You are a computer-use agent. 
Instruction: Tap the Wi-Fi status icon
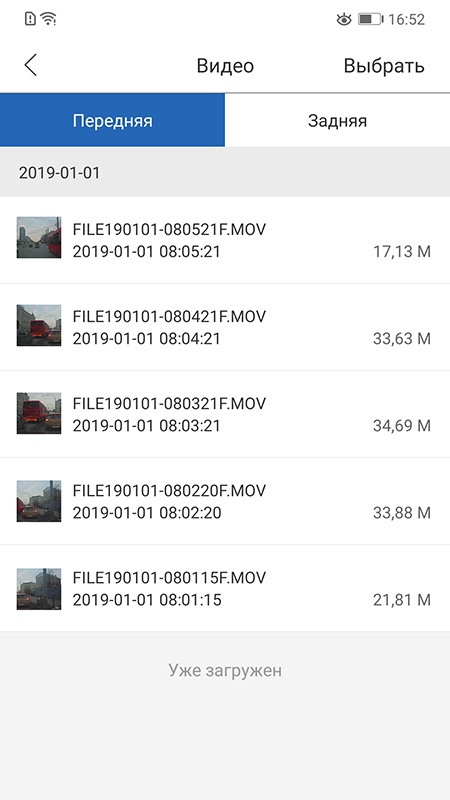pyautogui.click(x=48, y=19)
